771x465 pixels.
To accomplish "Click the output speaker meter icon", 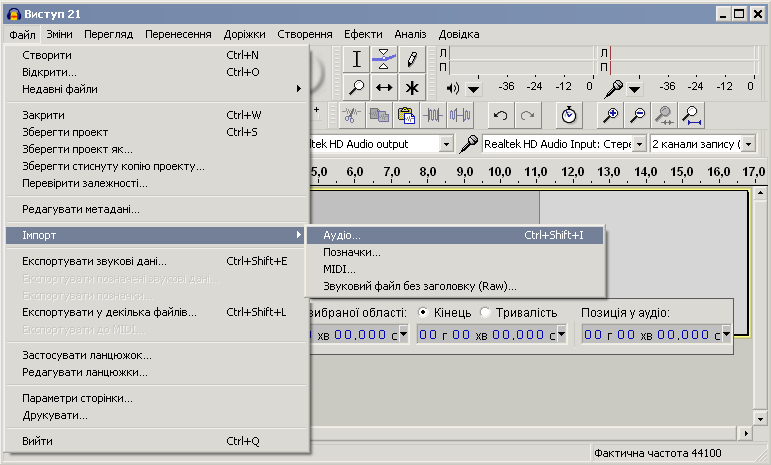I will (452, 88).
